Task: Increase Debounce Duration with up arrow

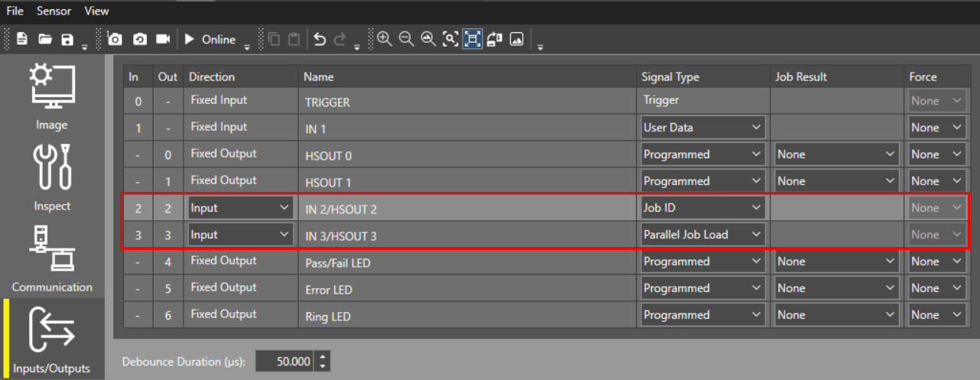Action: tap(323, 357)
